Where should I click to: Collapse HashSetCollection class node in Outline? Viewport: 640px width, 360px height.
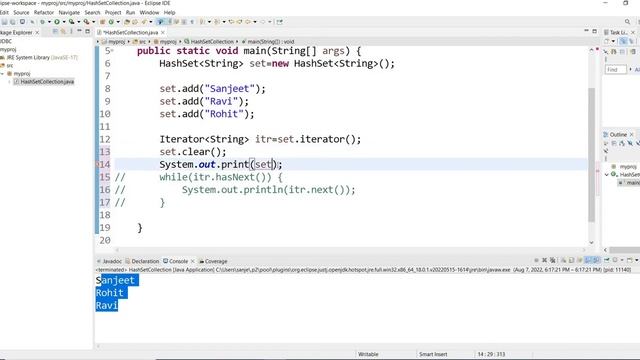point(607,175)
